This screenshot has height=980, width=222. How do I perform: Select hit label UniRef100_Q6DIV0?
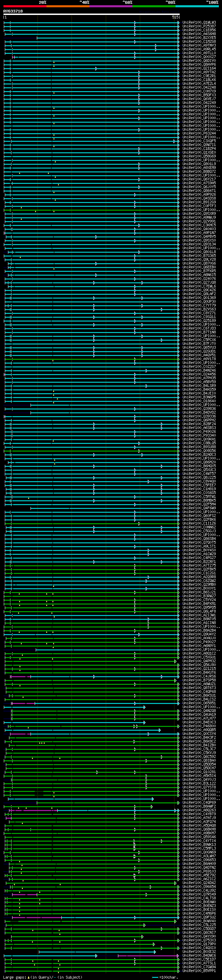(x=199, y=60)
